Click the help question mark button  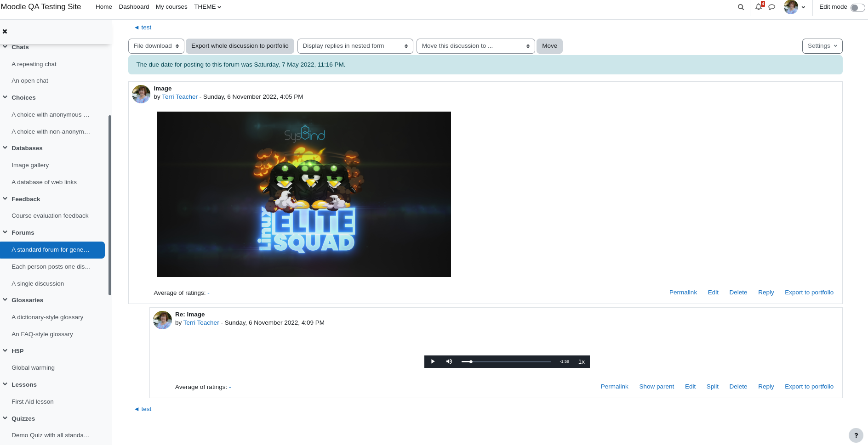[856, 435]
